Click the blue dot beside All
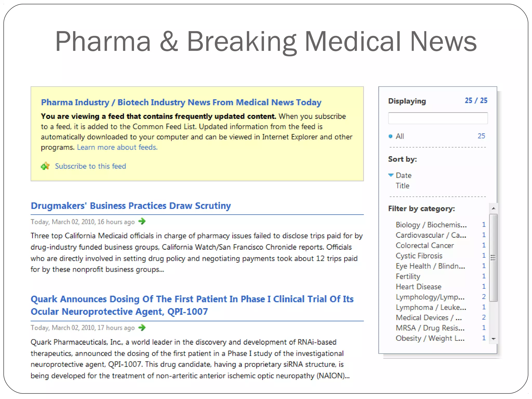Image resolution: width=532 pixels, height=399 pixels. [x=390, y=136]
